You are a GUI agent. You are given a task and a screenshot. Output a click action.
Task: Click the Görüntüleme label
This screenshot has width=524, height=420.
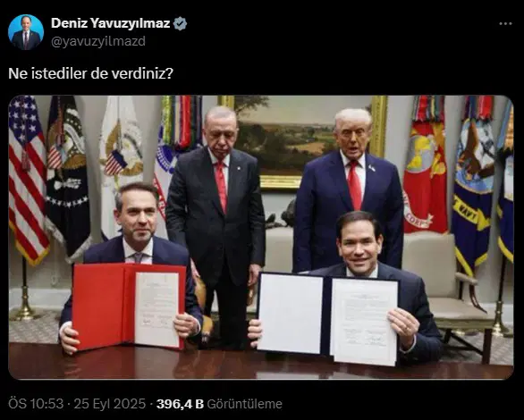tap(245, 404)
